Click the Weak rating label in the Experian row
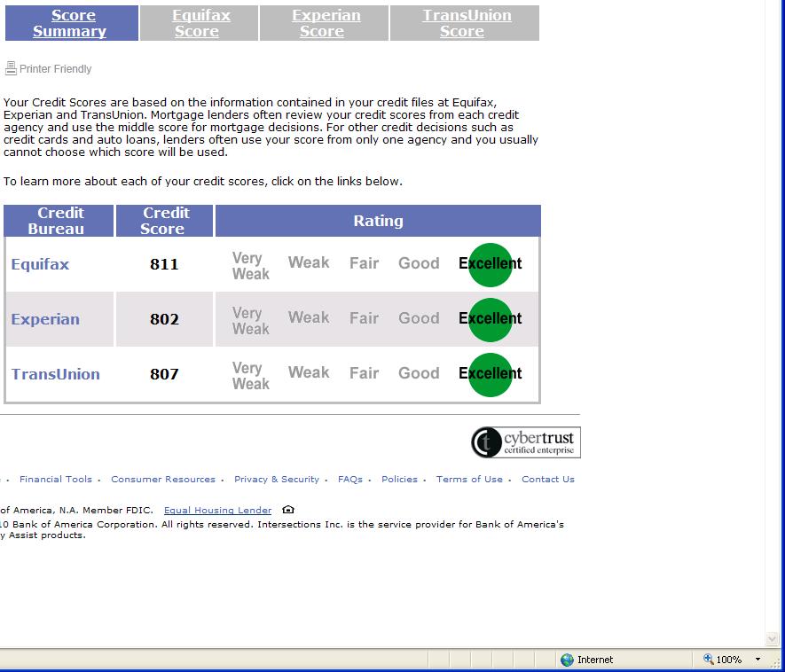Image resolution: width=785 pixels, height=672 pixels. 309,317
